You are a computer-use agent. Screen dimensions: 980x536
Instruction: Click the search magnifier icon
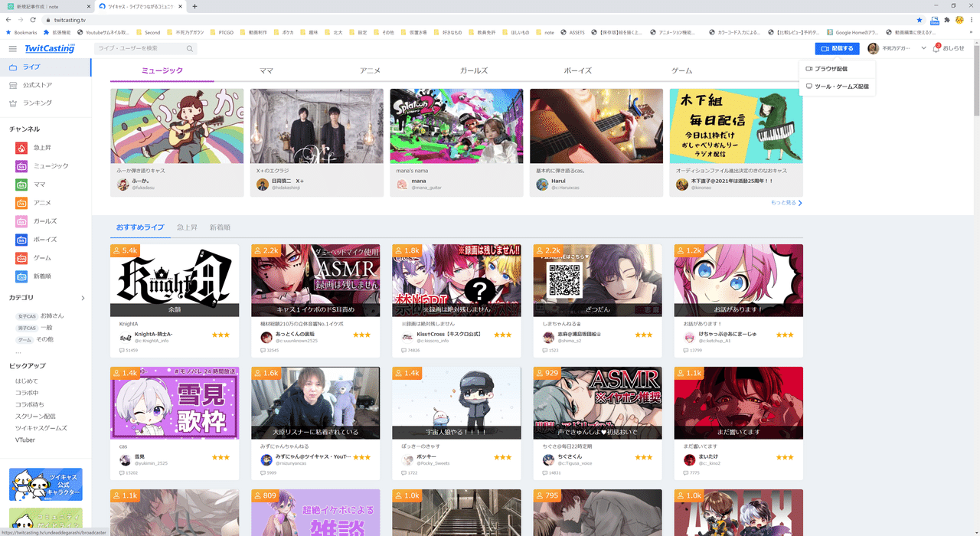189,48
